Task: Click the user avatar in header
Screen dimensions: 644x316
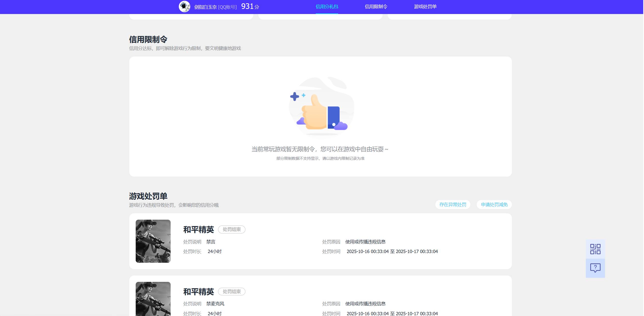Action: [184, 7]
